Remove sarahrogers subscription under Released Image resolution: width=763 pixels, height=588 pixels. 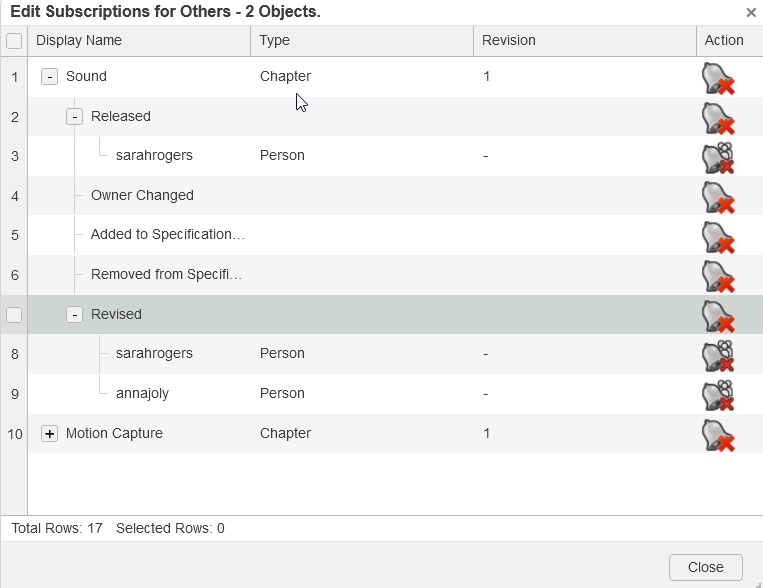(x=718, y=157)
